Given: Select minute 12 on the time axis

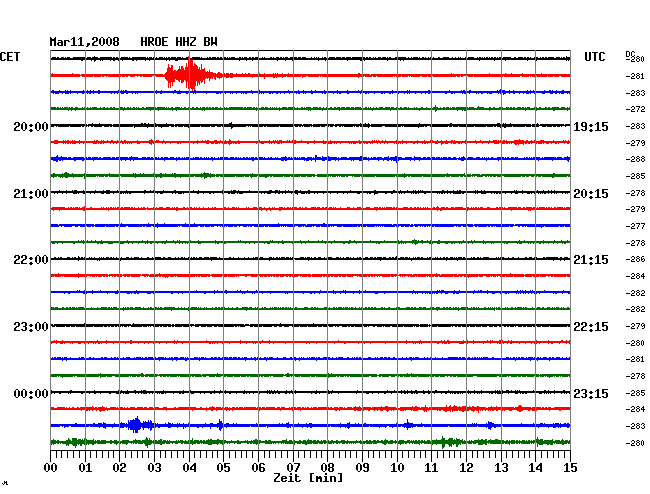Looking at the screenshot, I should click(x=466, y=468).
